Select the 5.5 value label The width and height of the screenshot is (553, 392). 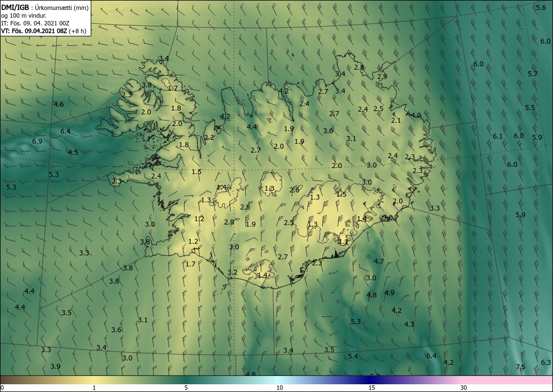pos(530,107)
